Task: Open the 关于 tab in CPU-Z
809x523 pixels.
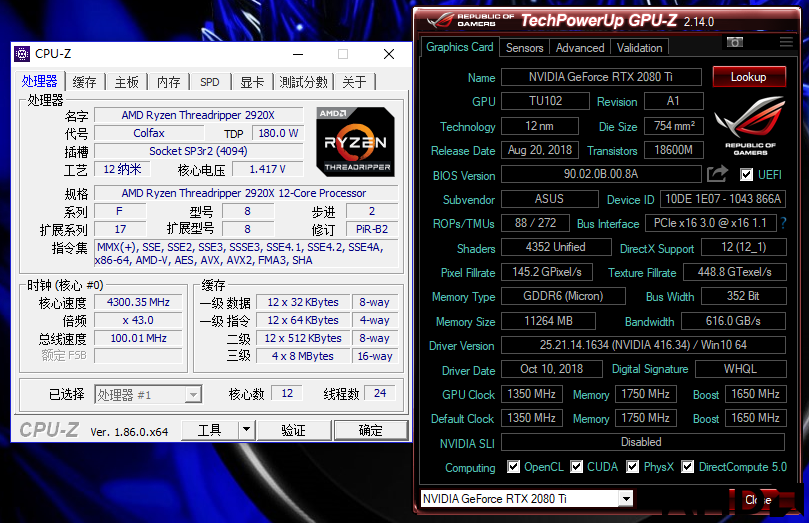Action: coord(354,82)
